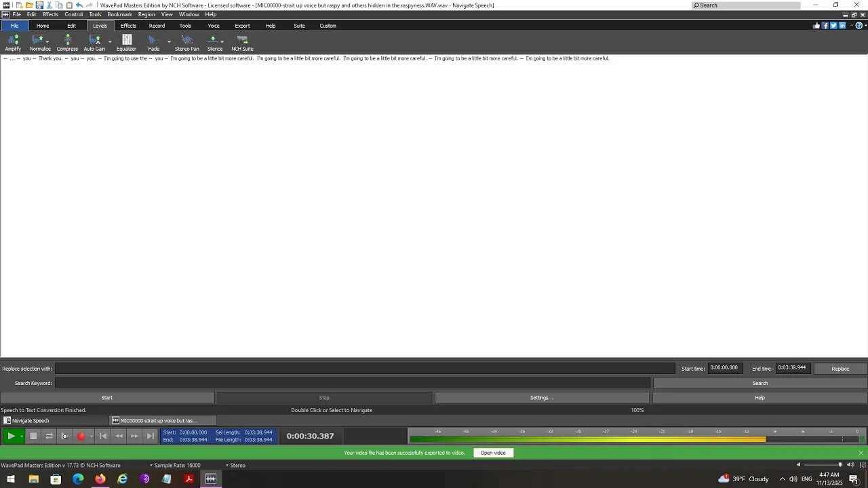Apply Auto Gain
This screenshot has height=488, width=868.
coord(94,43)
